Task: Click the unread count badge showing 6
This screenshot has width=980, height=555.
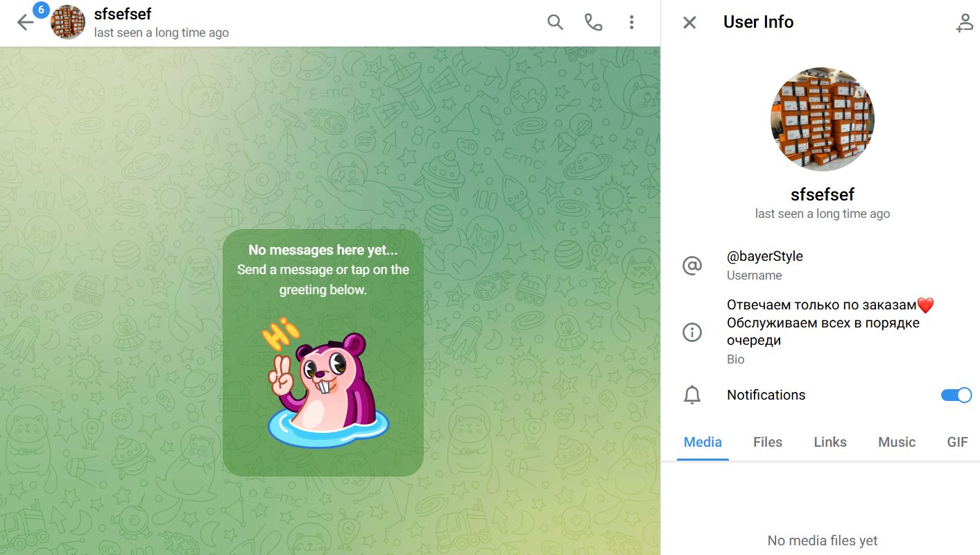Action: click(x=41, y=10)
